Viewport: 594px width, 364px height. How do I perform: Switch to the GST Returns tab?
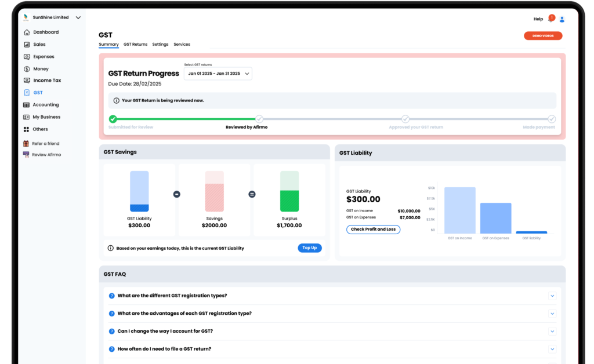click(135, 44)
